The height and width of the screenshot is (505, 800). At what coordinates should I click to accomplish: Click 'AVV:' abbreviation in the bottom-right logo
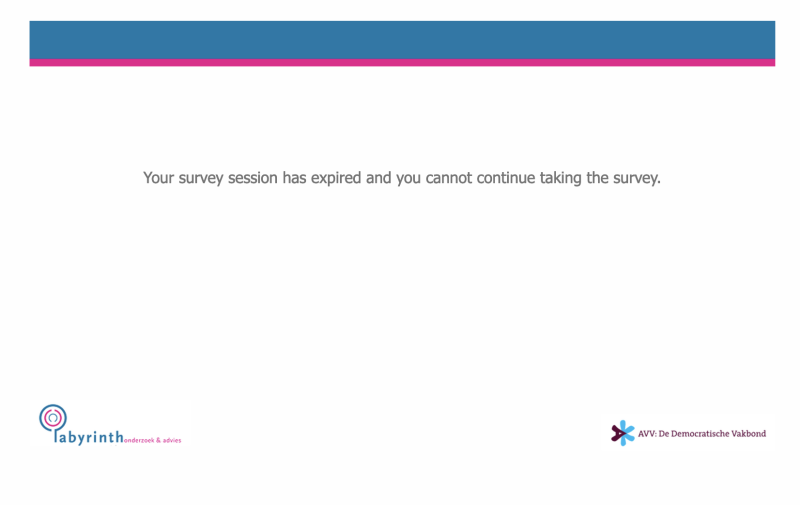pyautogui.click(x=646, y=434)
